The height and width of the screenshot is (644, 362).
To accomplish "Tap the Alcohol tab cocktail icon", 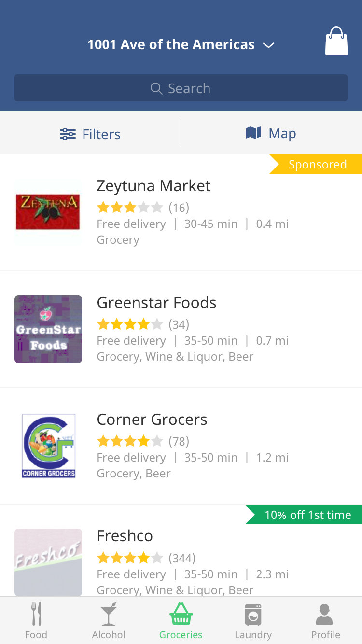I will click(x=109, y=614).
